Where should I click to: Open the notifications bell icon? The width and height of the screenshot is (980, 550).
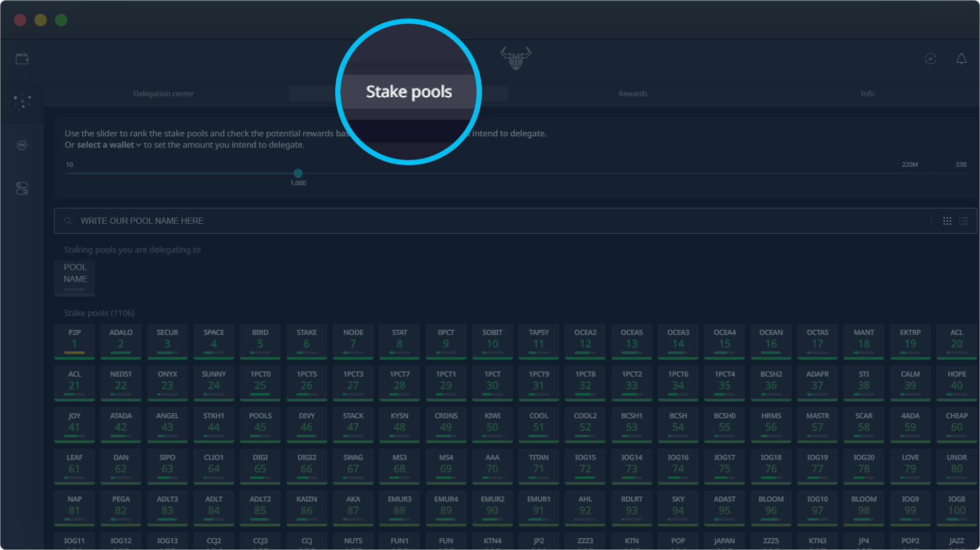(961, 59)
